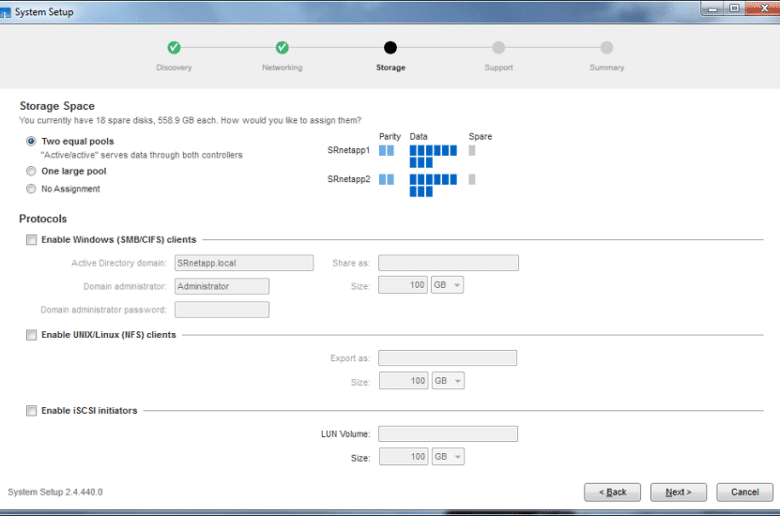This screenshot has width=780, height=516.
Task: Click the "Protocols" heading
Action: click(x=43, y=219)
